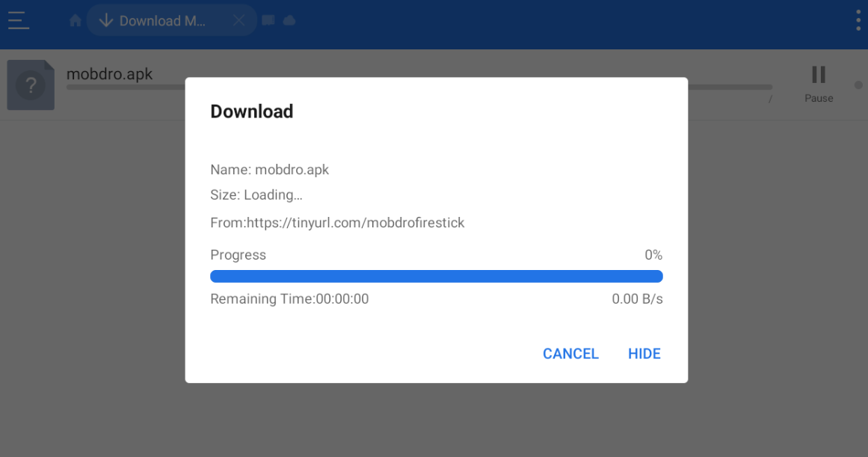The width and height of the screenshot is (868, 457).
Task: Click the 0.00 B/s speed value
Action: (637, 298)
